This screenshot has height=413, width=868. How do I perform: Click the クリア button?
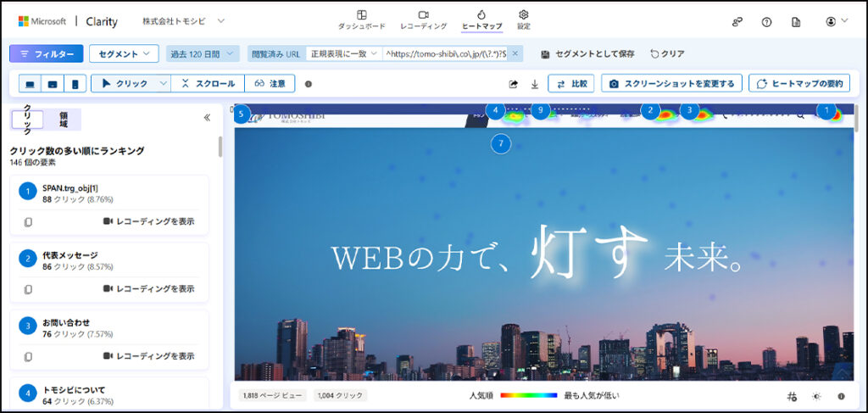pos(668,53)
